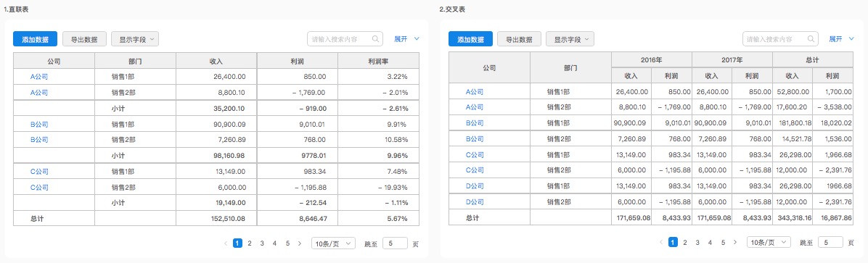
Task: Open 10条/页 page size dropdown in 直联表
Action: (334, 243)
